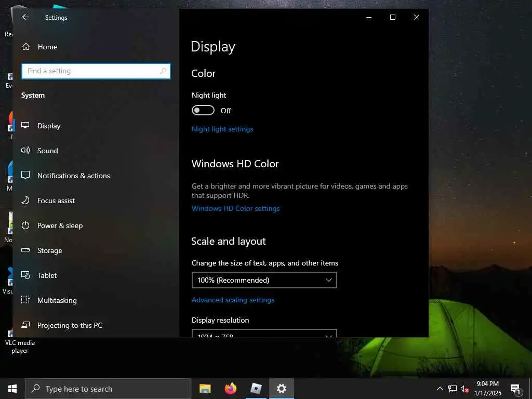This screenshot has height=399, width=532.
Task: Expand the 100% (Recommended) scale dropdown
Action: pyautogui.click(x=264, y=280)
